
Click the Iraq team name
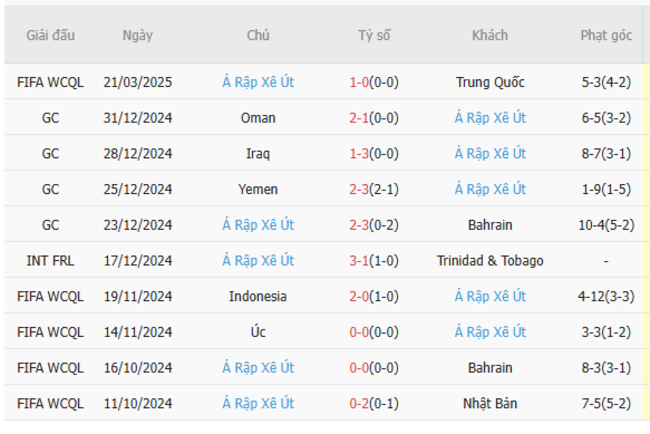click(x=258, y=154)
